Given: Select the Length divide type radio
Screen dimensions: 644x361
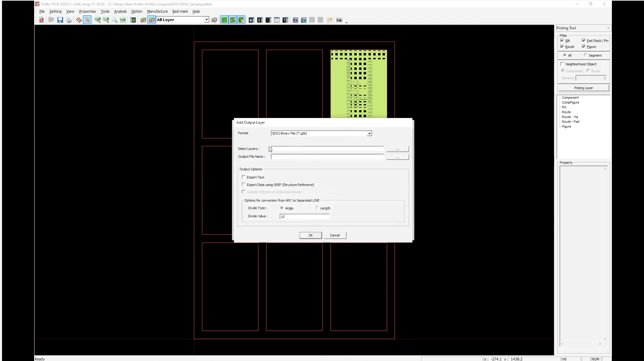Looking at the screenshot, I should point(317,208).
